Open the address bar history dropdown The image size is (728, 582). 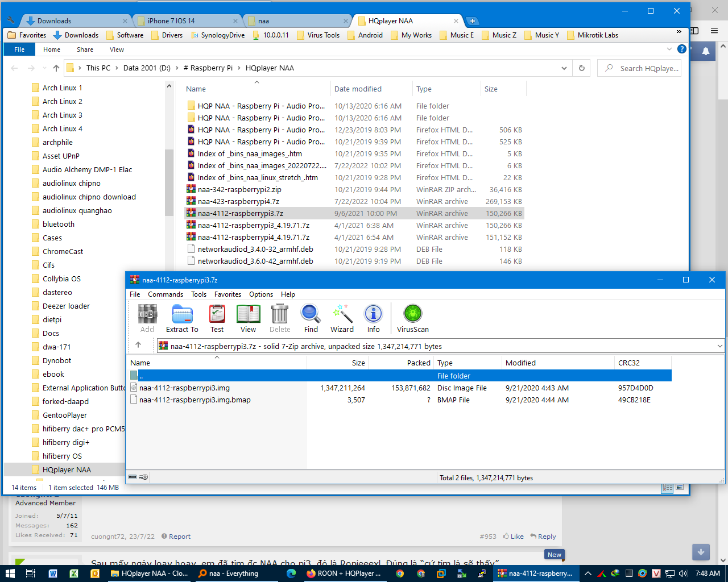click(564, 68)
